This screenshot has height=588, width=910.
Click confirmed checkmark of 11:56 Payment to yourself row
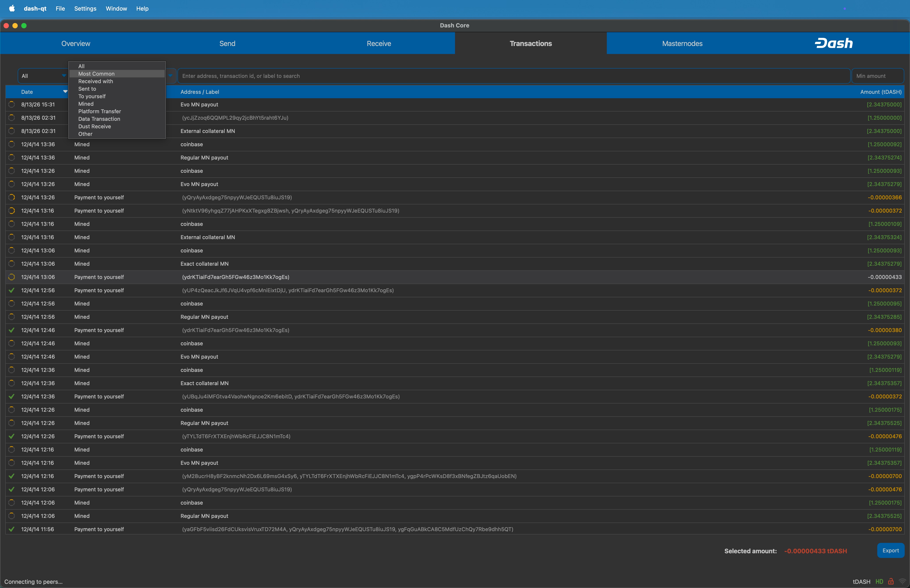pyautogui.click(x=12, y=529)
